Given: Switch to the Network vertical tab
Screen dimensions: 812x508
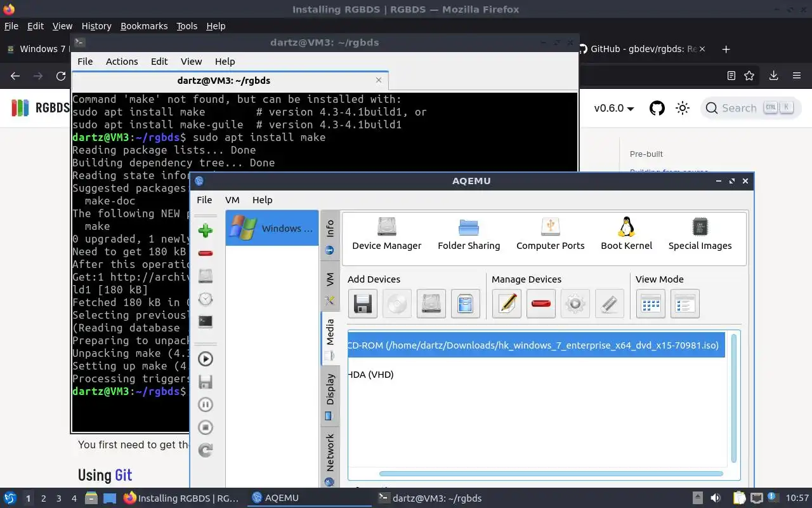Looking at the screenshot, I should 330,457.
